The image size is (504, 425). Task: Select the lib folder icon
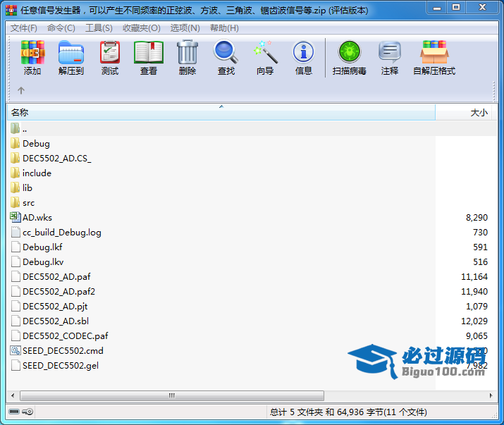pos(15,187)
